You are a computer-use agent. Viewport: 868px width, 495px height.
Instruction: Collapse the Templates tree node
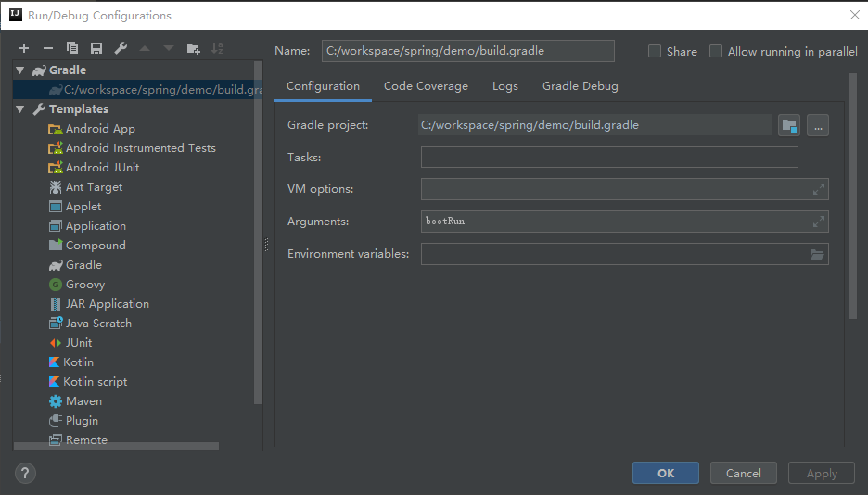pos(20,109)
